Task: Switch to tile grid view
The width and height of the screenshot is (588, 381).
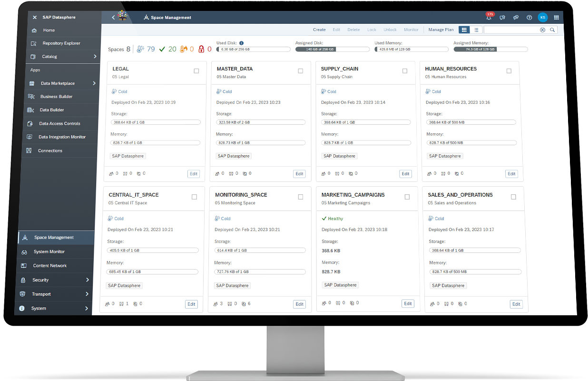Action: click(464, 30)
